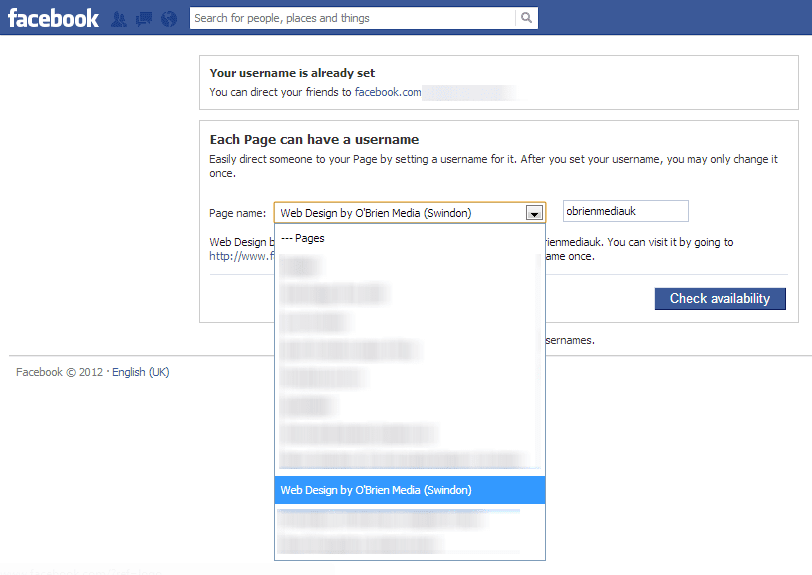Focus the search for people field
The height and width of the screenshot is (575, 812).
tap(353, 18)
